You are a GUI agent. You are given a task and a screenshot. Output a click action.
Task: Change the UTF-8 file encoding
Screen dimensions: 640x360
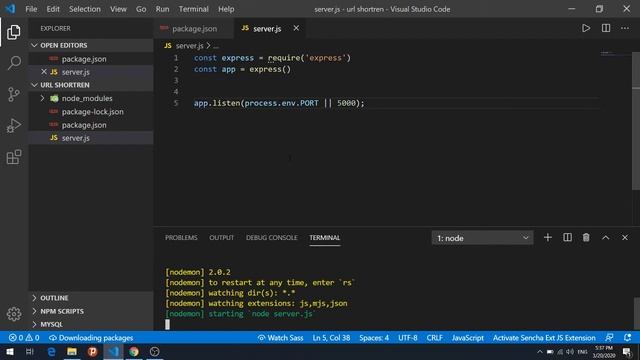[407, 338]
